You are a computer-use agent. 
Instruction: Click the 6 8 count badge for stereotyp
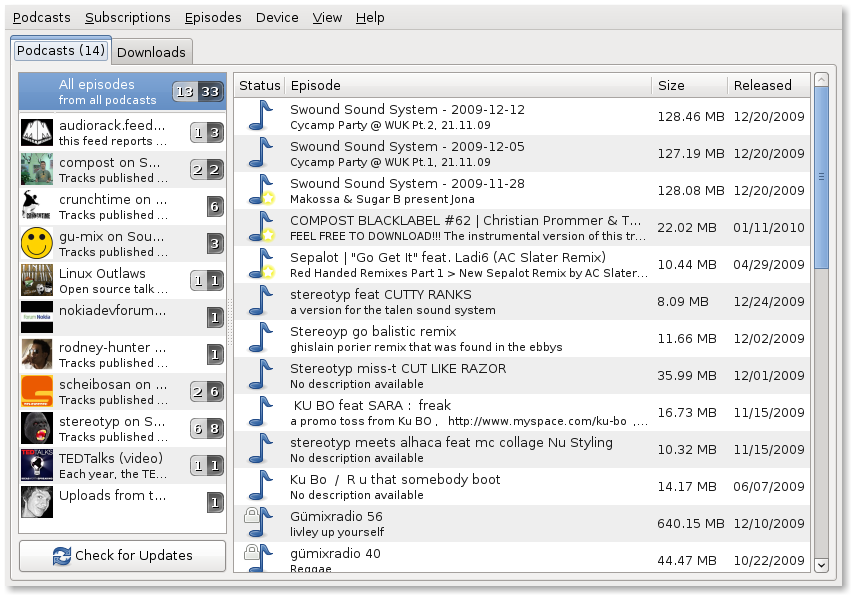point(207,429)
